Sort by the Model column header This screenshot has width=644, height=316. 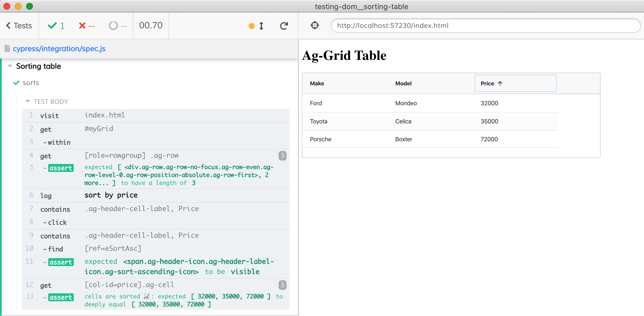click(x=403, y=83)
